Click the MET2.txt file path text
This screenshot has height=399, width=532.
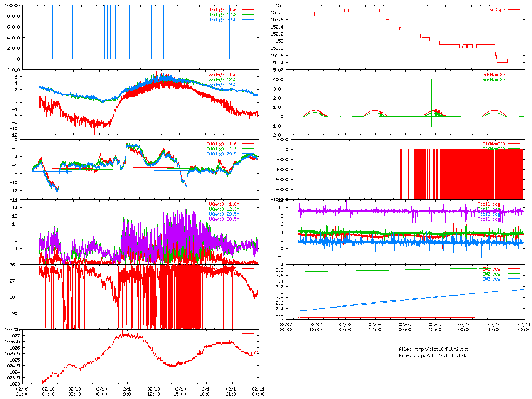point(432,355)
